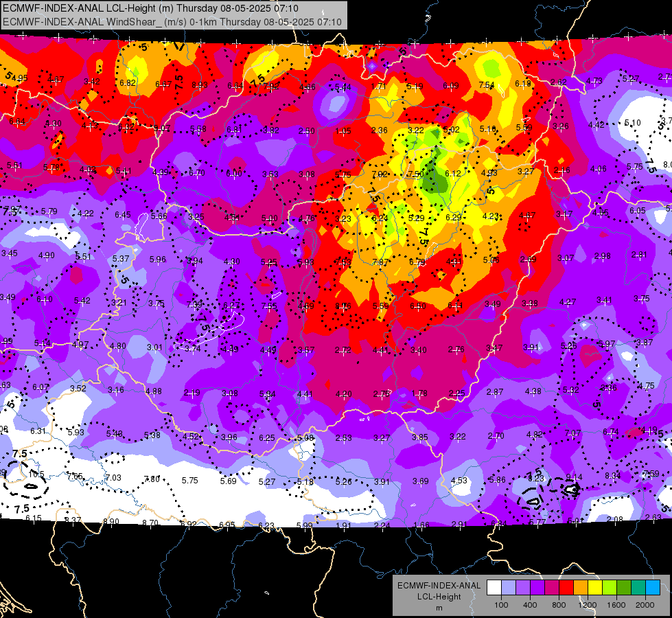Click the wind shear value '2.08'
This screenshot has height=618, width=672.
tap(615, 519)
